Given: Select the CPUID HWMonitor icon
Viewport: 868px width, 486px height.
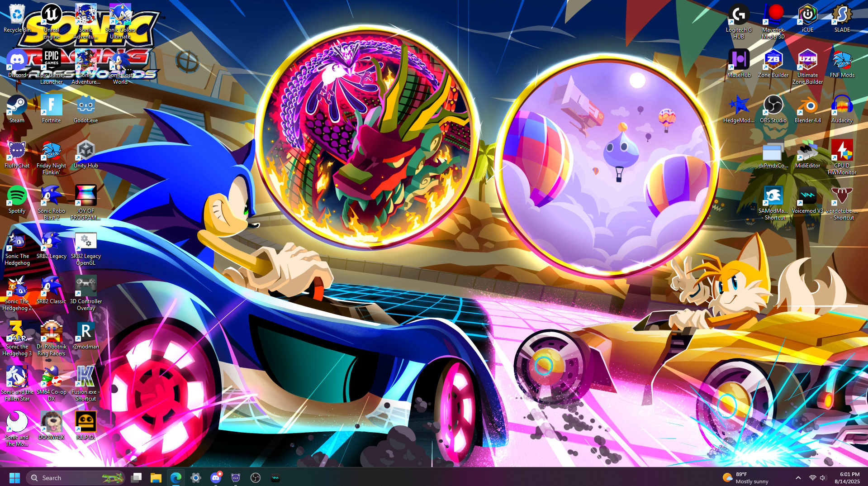Looking at the screenshot, I should (x=842, y=157).
